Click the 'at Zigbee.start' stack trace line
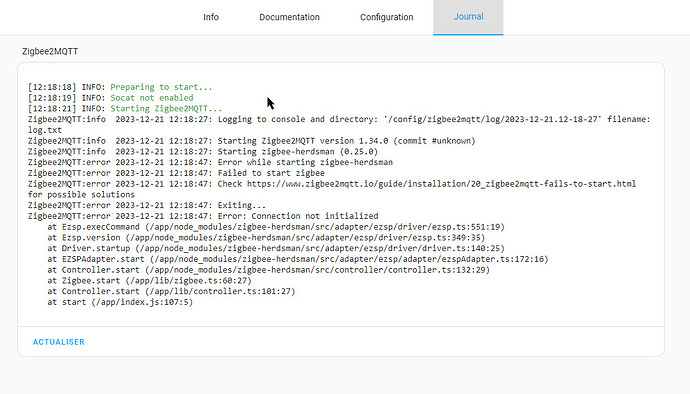The height and width of the screenshot is (394, 690). (x=150, y=280)
